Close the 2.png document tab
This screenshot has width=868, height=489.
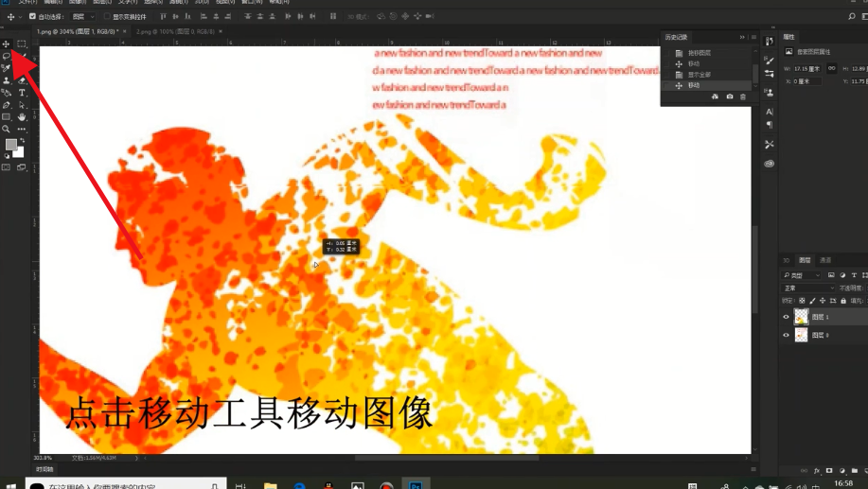click(221, 31)
